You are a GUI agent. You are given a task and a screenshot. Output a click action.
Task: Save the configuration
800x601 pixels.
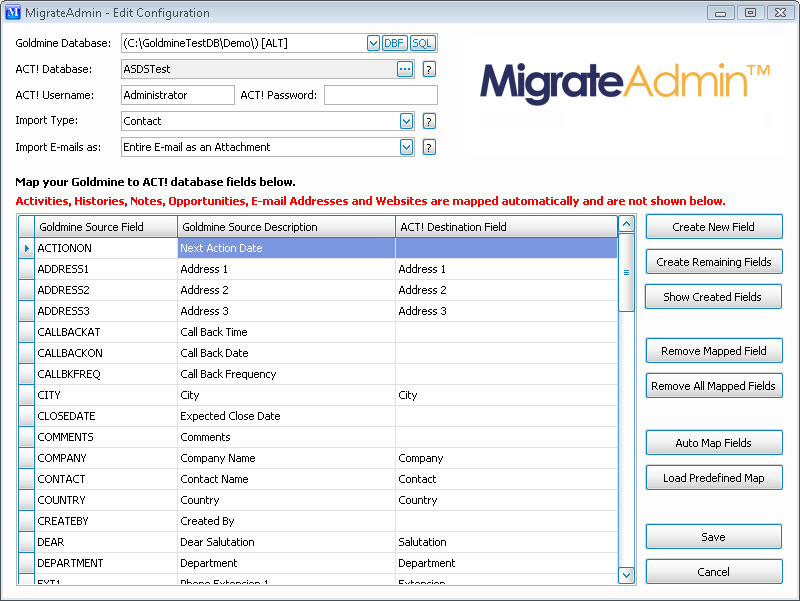[713, 537]
